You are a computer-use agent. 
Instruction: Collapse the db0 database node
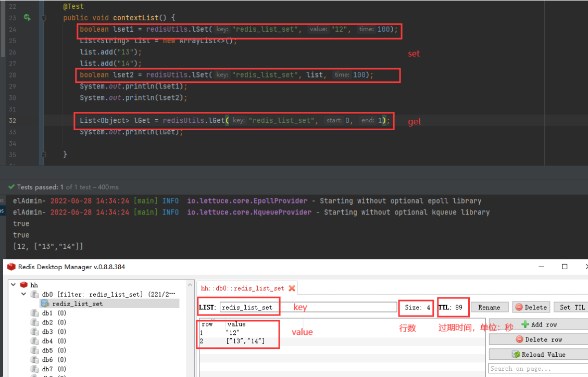[23, 294]
